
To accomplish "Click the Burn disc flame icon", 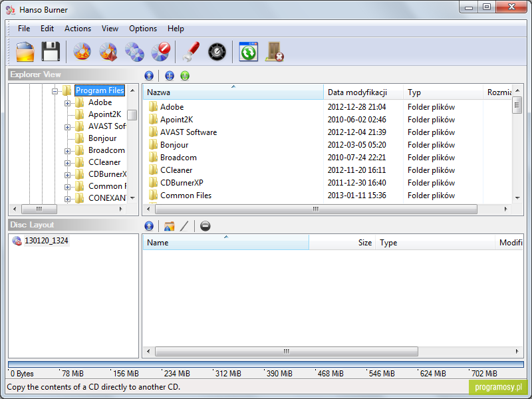I will coord(82,52).
